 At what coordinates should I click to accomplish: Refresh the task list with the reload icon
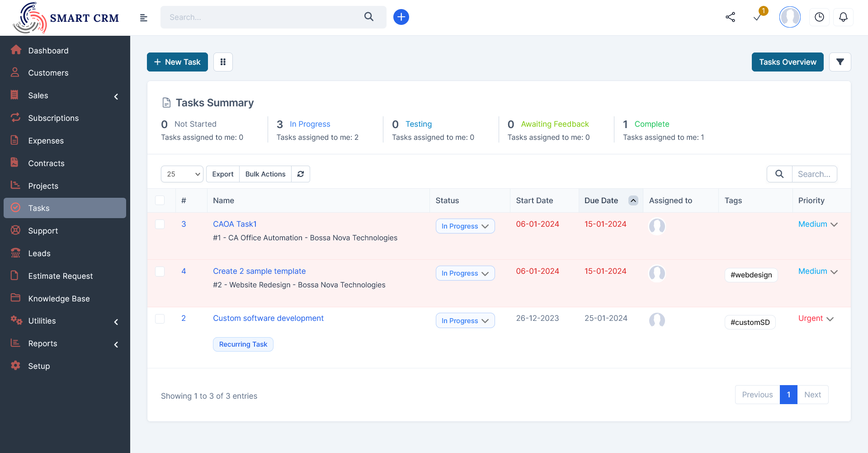(x=301, y=174)
